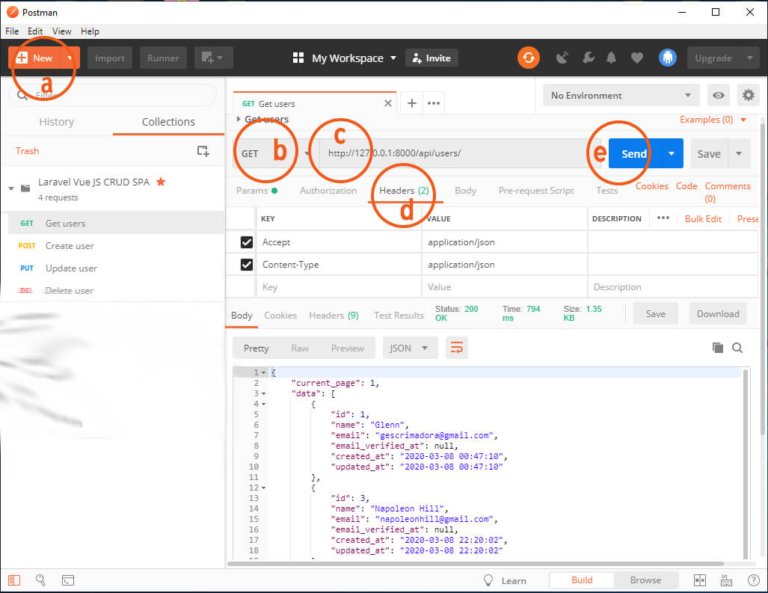This screenshot has height=593, width=768.
Task: Copy response body to clipboard icon
Action: 718,348
